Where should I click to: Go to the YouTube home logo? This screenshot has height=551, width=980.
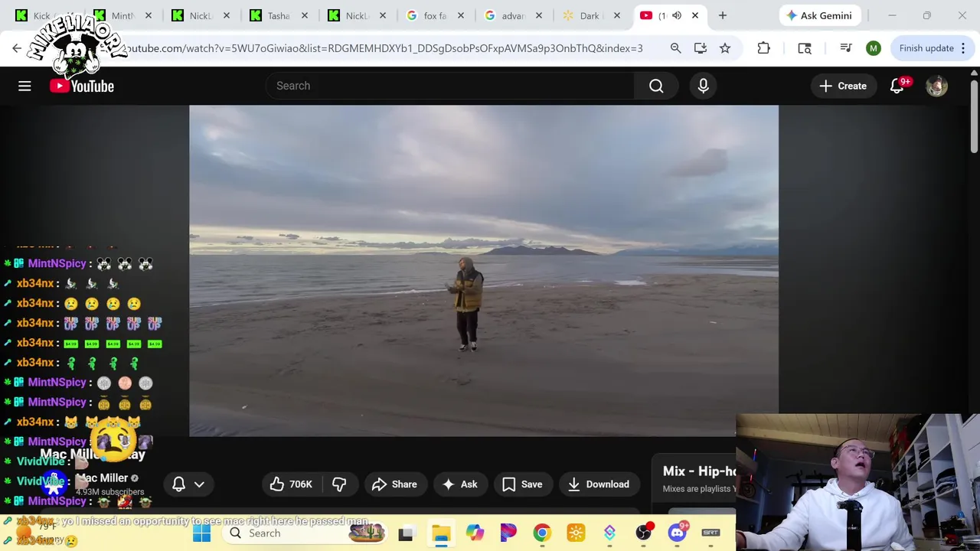coord(82,86)
